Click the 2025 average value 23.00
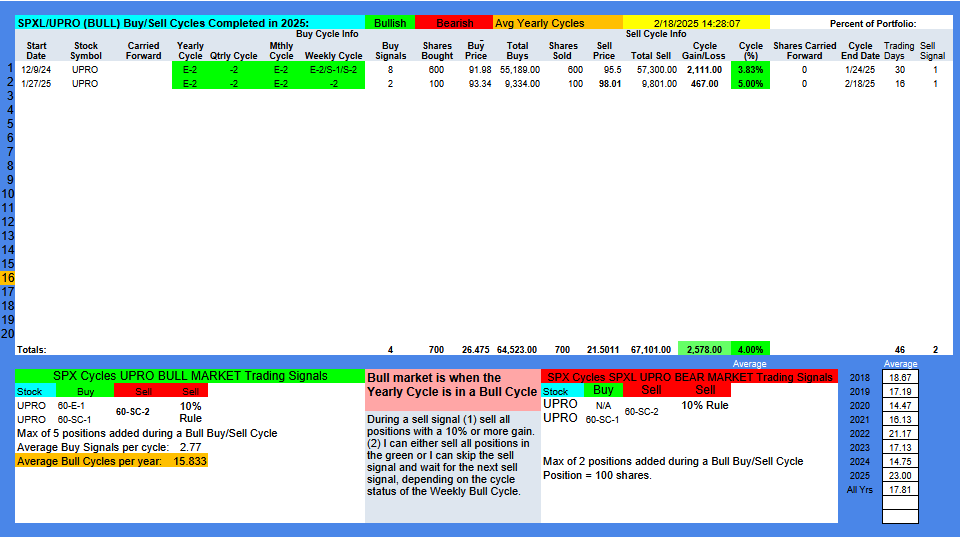 coord(900,476)
